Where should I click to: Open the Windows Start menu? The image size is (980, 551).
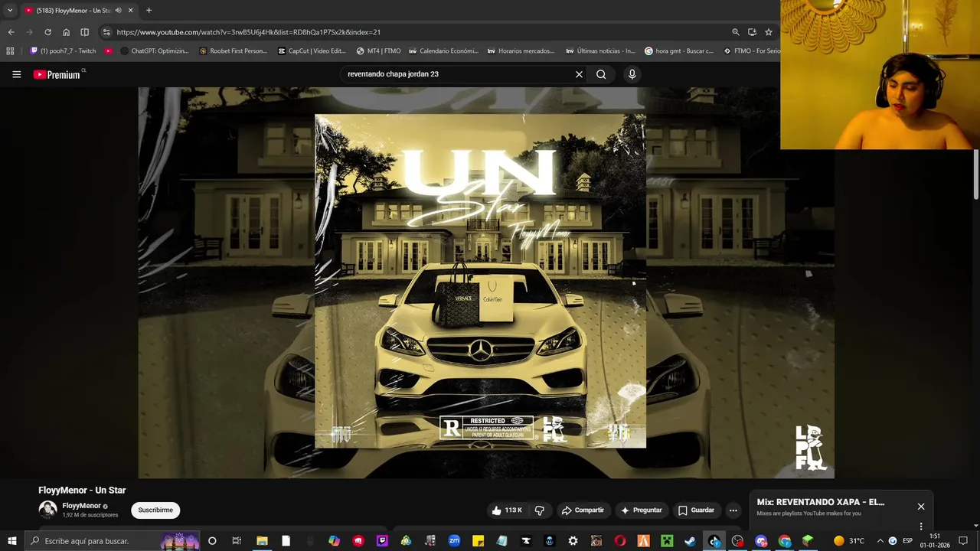click(x=11, y=541)
